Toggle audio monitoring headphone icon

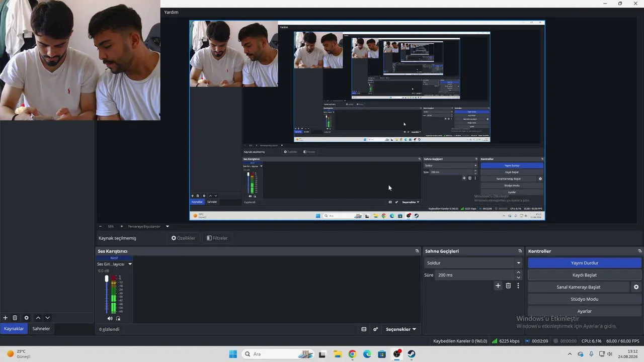118,318
